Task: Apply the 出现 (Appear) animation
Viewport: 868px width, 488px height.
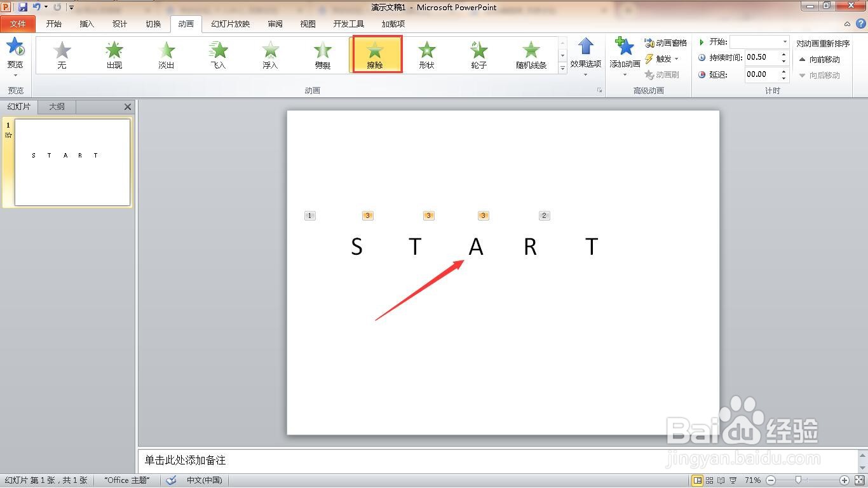Action: (114, 55)
